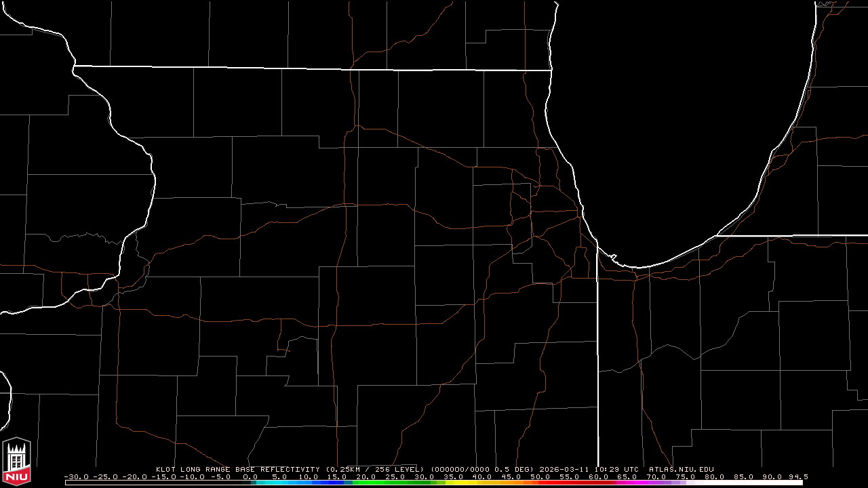
Task: Click the 2026-03-11 date stamp
Action: (565, 469)
